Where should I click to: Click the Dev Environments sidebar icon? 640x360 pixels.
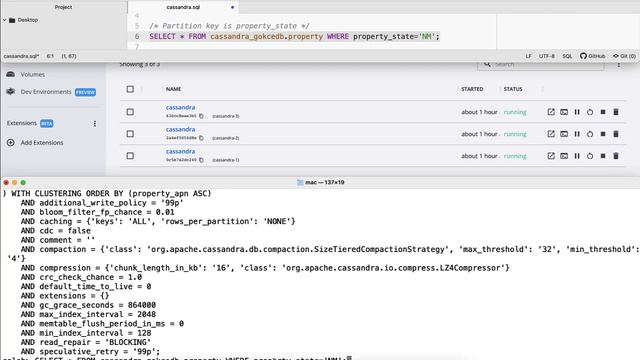pos(11,92)
